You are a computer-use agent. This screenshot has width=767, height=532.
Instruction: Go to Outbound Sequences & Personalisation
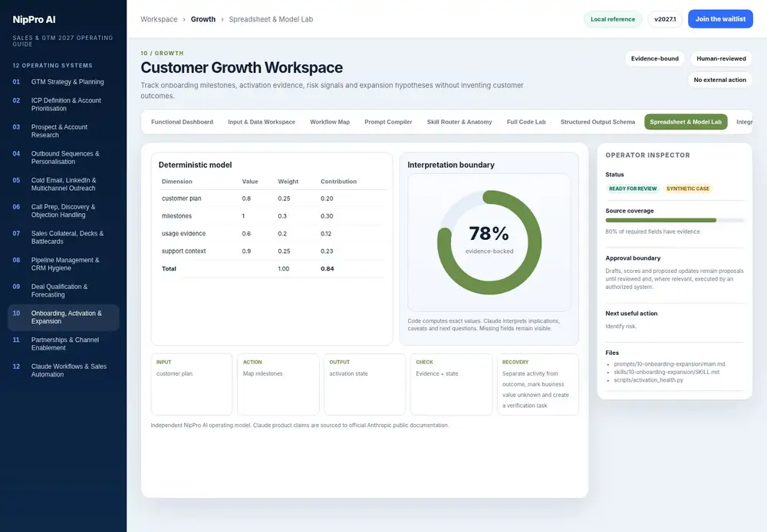click(63, 157)
